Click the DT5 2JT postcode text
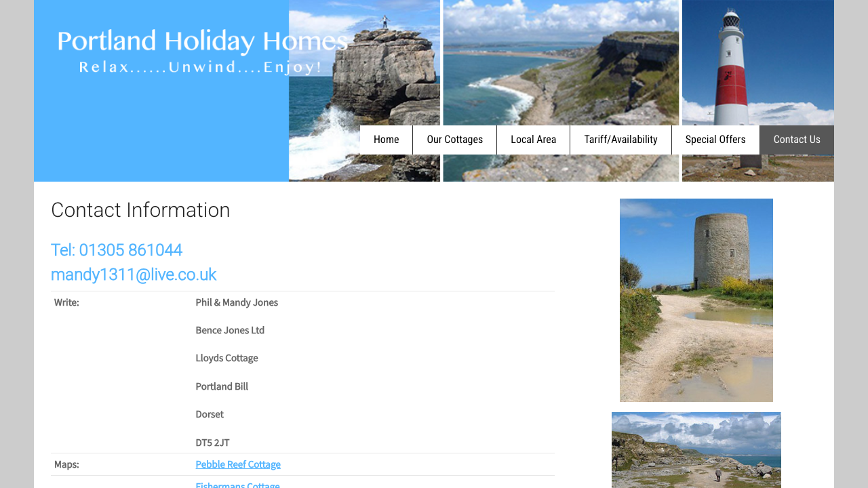The width and height of the screenshot is (868, 488). coord(212,443)
